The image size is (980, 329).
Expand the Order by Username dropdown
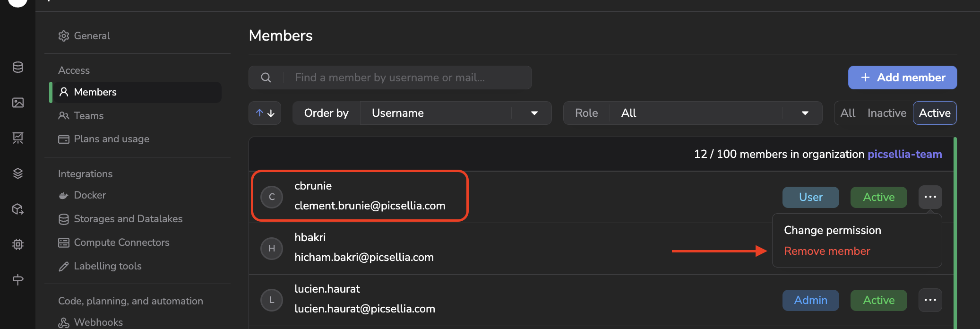(456, 113)
